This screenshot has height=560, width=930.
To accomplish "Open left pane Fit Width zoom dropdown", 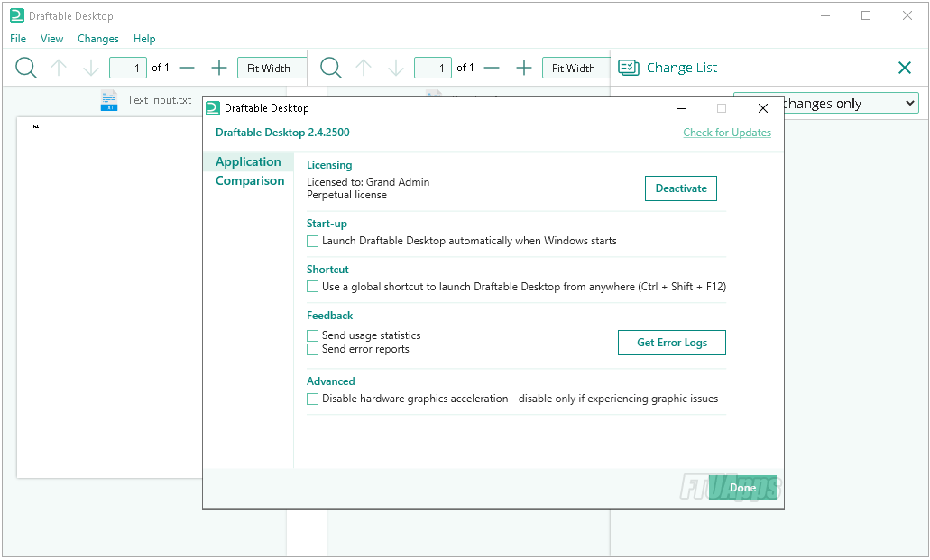I will tap(272, 68).
